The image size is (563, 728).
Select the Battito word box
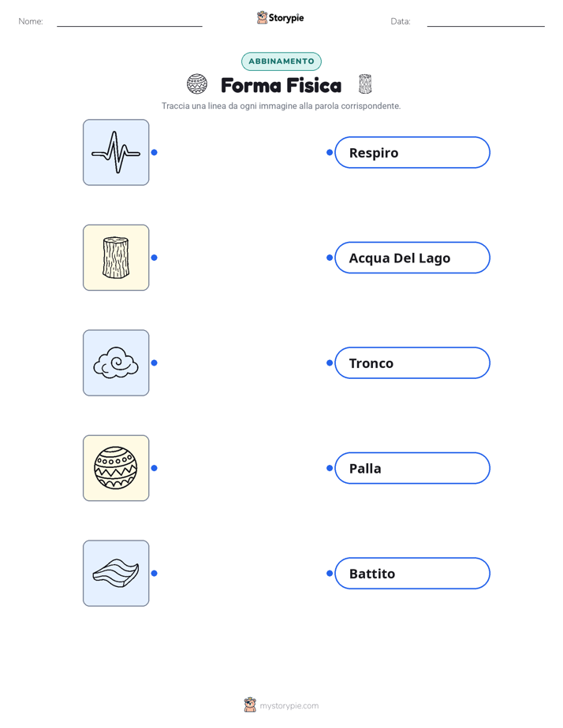pos(412,574)
